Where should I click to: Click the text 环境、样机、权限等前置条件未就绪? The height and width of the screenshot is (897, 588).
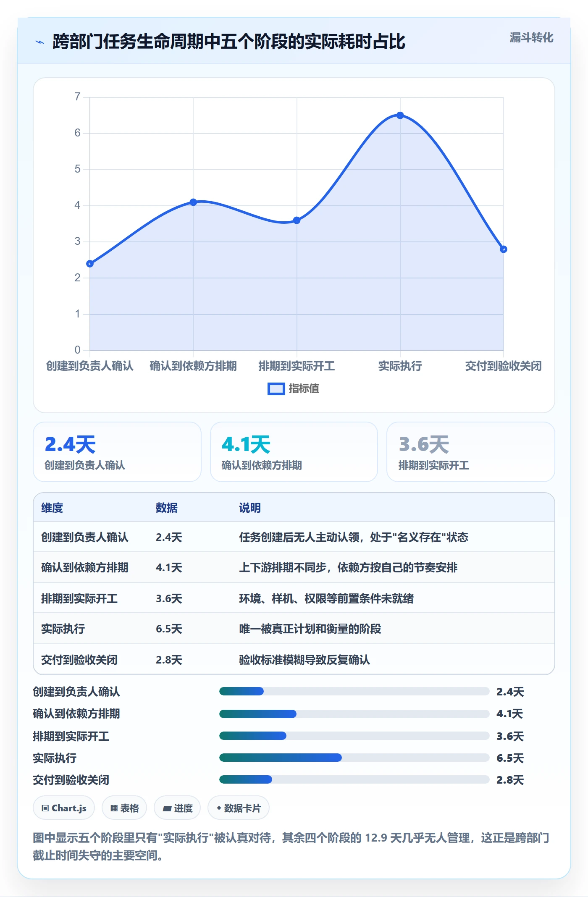point(326,598)
